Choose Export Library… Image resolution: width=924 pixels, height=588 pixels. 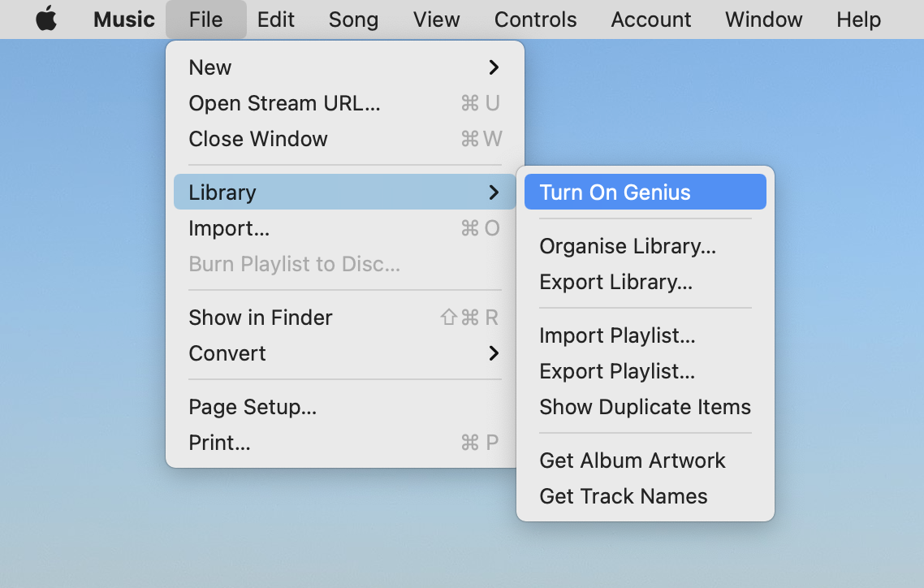click(646, 282)
